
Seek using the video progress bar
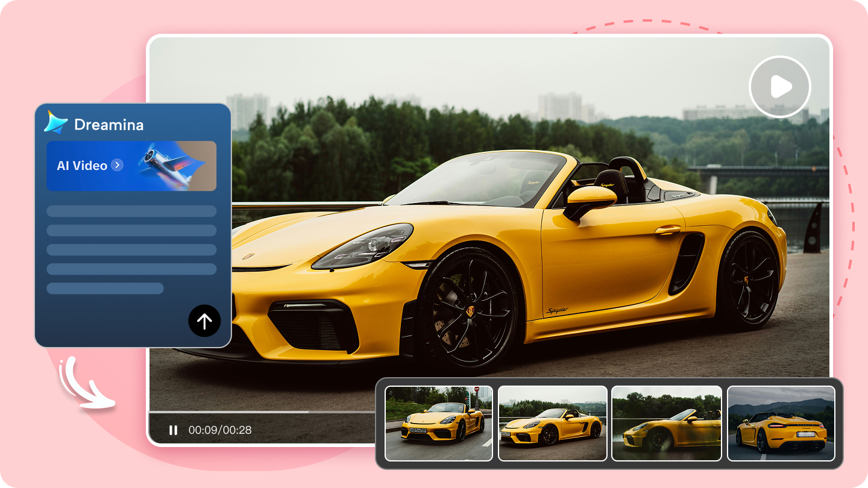click(x=262, y=412)
